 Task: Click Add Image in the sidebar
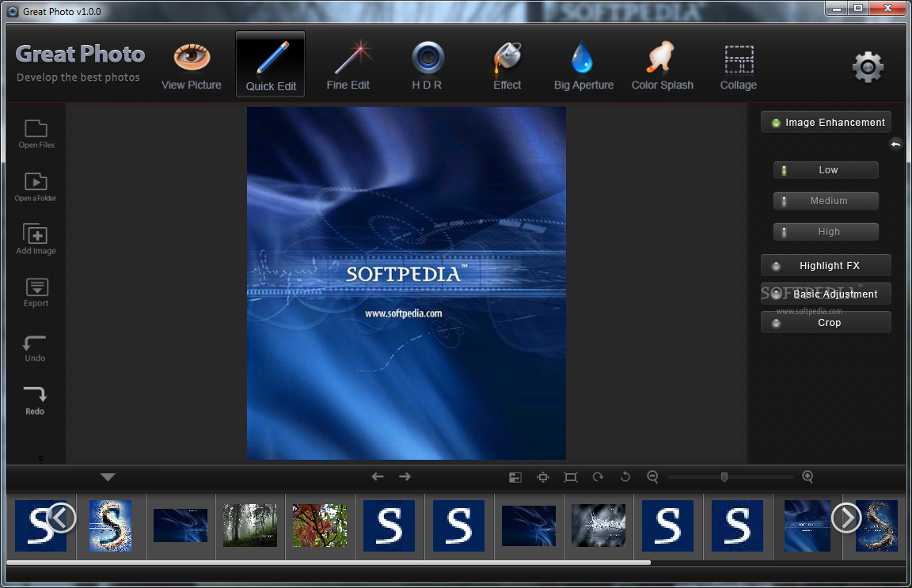coord(36,239)
